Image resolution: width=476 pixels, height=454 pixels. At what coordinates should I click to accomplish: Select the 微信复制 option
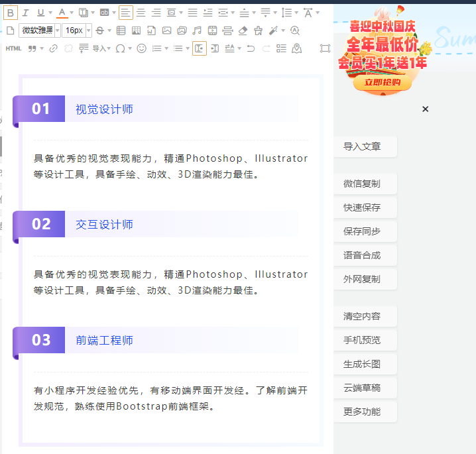coord(362,184)
